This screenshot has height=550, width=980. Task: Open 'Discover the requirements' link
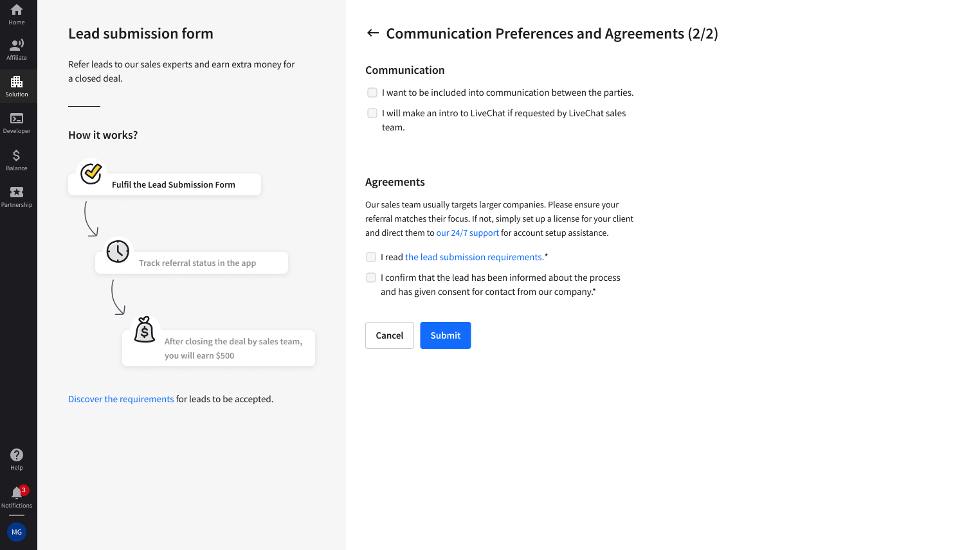121,399
